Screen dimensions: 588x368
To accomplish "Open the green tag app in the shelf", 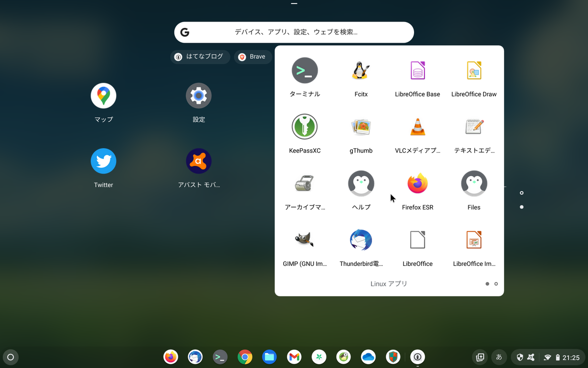I will coord(343,357).
